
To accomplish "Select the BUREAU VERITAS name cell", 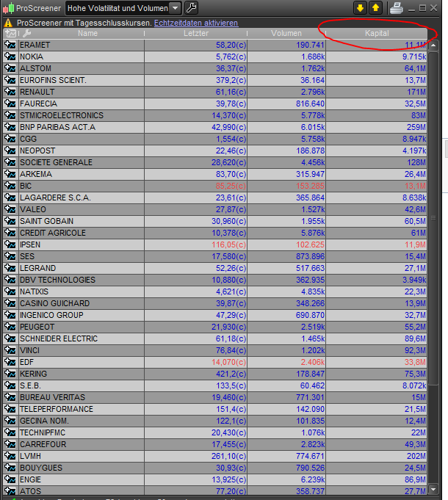I will point(82,397).
